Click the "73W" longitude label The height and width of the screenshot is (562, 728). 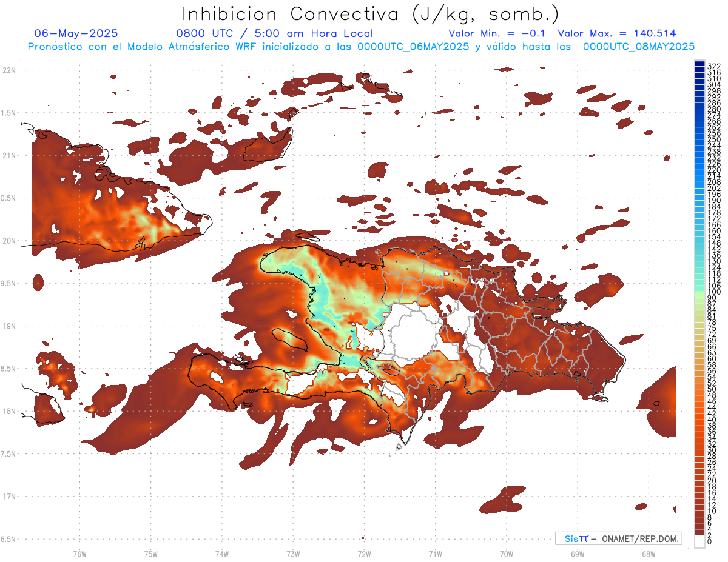(293, 554)
